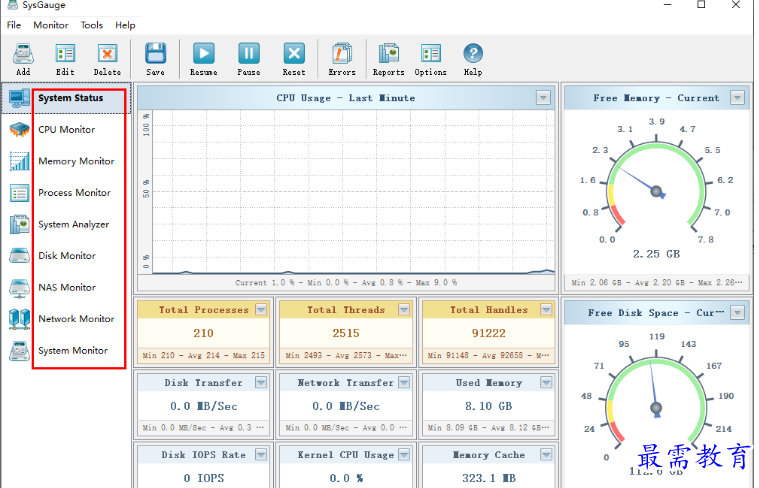The height and width of the screenshot is (488, 759).
Task: Open Disk IOPS Rate dropdown arrow
Action: click(x=261, y=455)
